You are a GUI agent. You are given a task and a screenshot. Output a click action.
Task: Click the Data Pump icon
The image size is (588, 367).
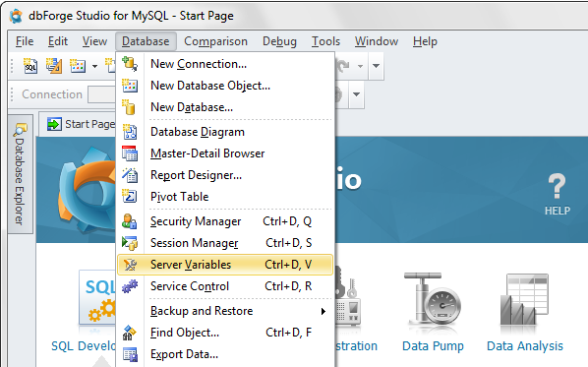click(433, 299)
